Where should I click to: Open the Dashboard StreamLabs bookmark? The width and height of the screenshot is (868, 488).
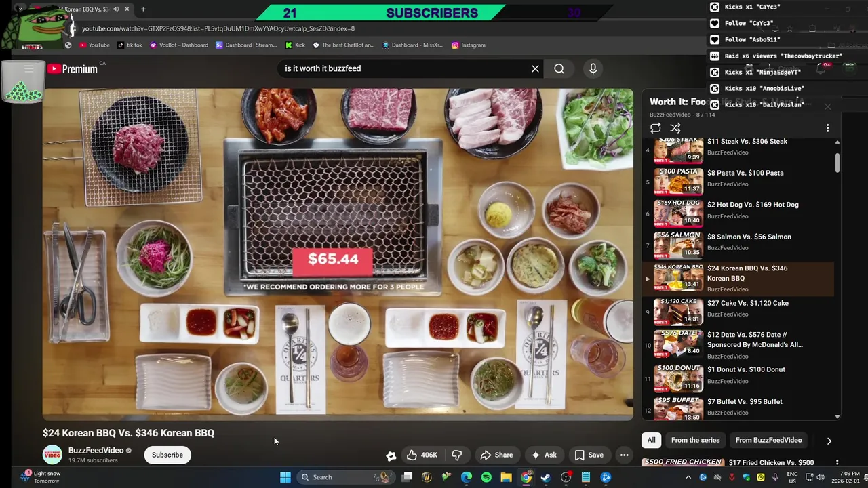coord(246,45)
